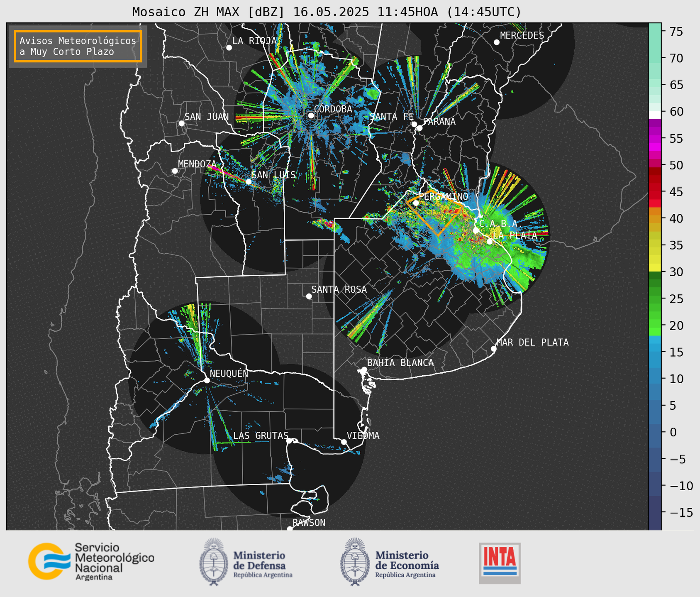Click the MERCEDES text label
The height and width of the screenshot is (597, 700).
(522, 36)
